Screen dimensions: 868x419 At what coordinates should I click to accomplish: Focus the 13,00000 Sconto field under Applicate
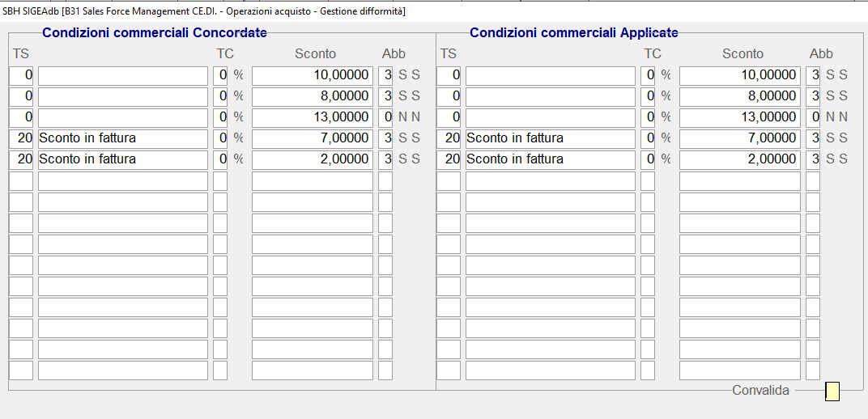[x=740, y=117]
